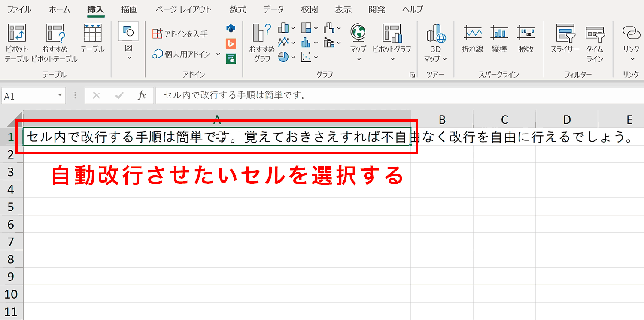Select column C header
Screen dimensions: 644x320
(504, 119)
